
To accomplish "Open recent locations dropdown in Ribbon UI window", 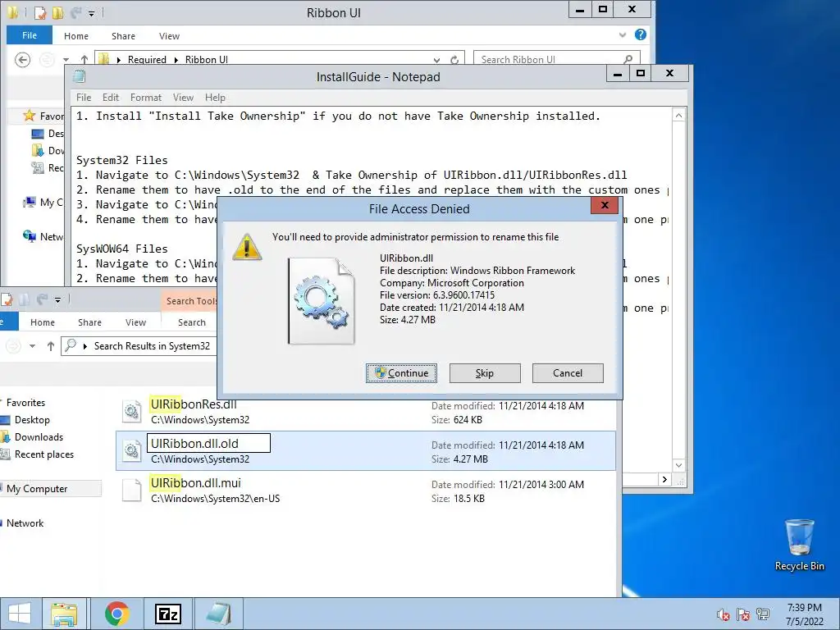I will pyautogui.click(x=66, y=60).
